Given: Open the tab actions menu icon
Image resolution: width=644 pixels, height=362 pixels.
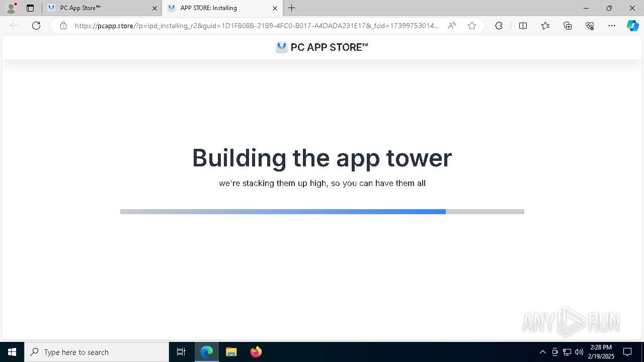Looking at the screenshot, I should (x=30, y=8).
